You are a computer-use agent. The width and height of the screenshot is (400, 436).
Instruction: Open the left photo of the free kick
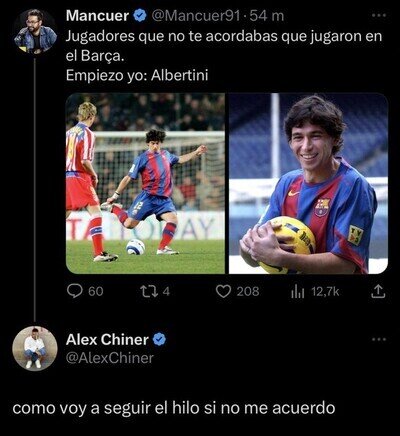click(x=145, y=183)
